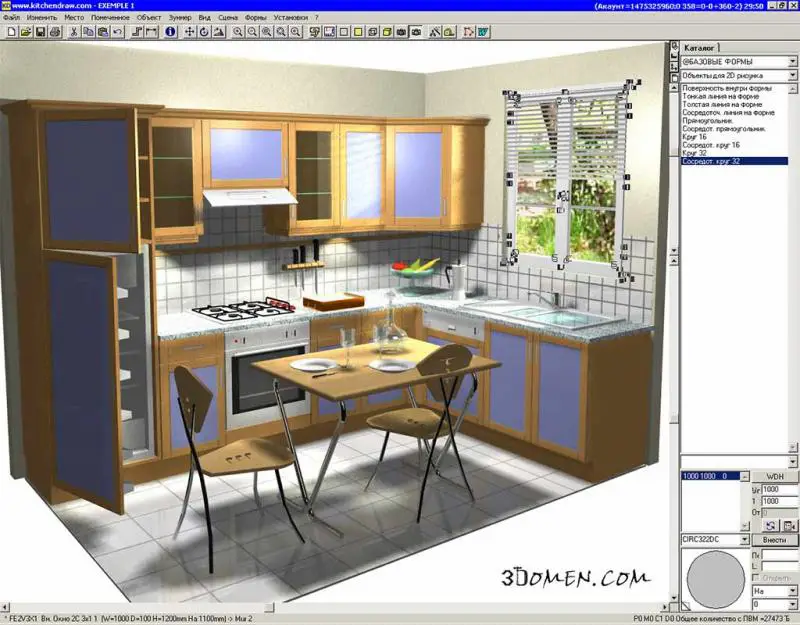Click the circle shape preview thumbnail
The image size is (800, 625).
(x=714, y=576)
